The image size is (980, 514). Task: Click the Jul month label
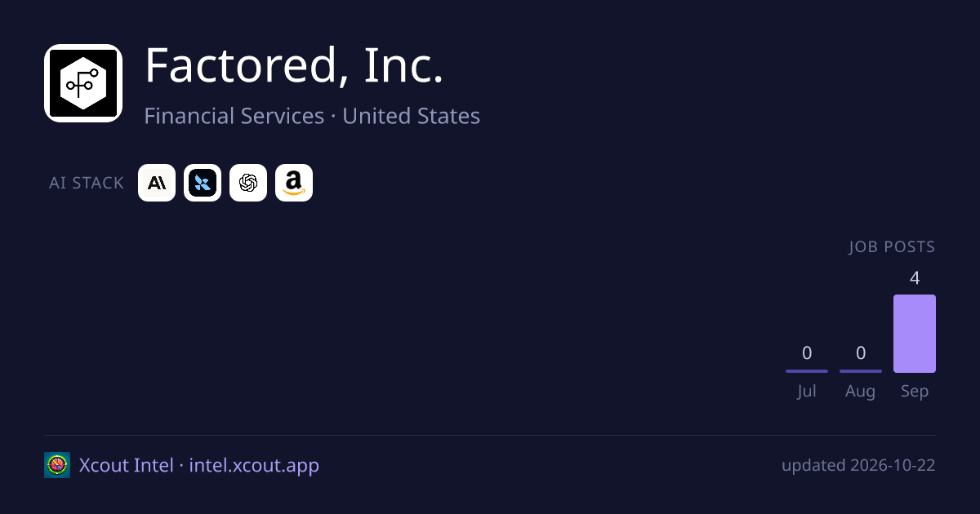coord(807,391)
